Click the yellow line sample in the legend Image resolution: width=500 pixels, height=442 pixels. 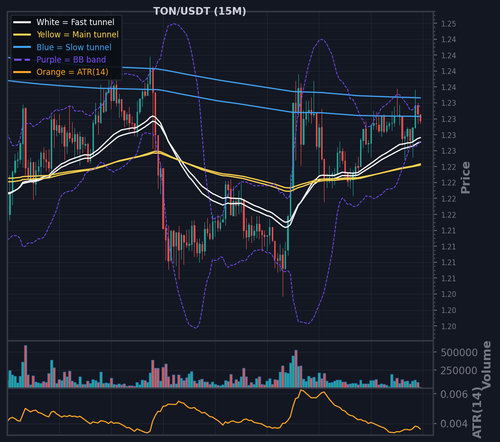[x=22, y=35]
